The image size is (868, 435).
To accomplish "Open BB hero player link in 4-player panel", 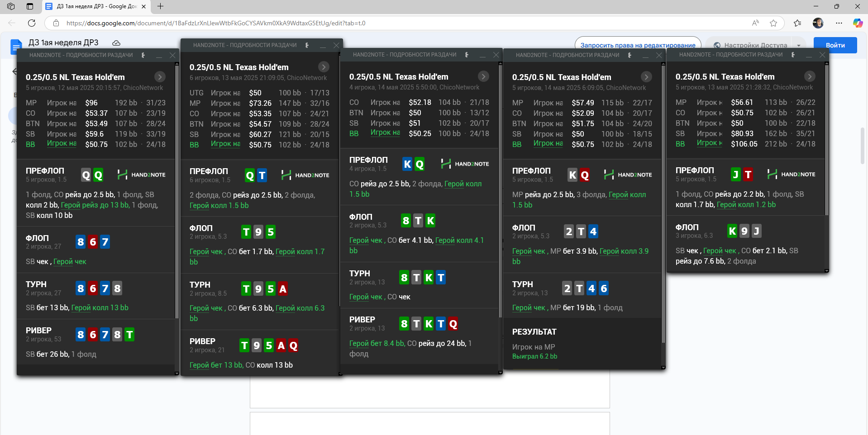I will [386, 132].
